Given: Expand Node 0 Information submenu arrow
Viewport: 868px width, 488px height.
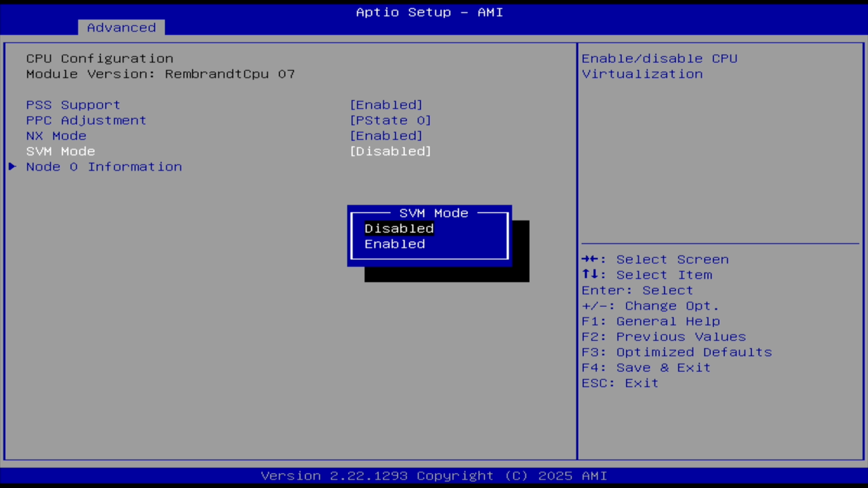Looking at the screenshot, I should point(12,166).
